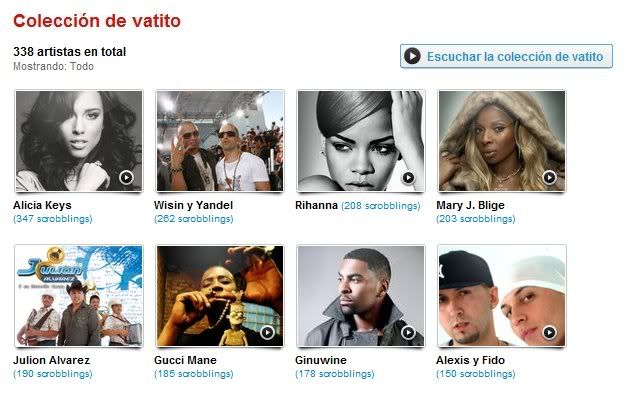Viewport: 627px width, 408px height.
Task: View Alicia Keys 347 scrobblings link
Action: [53, 219]
